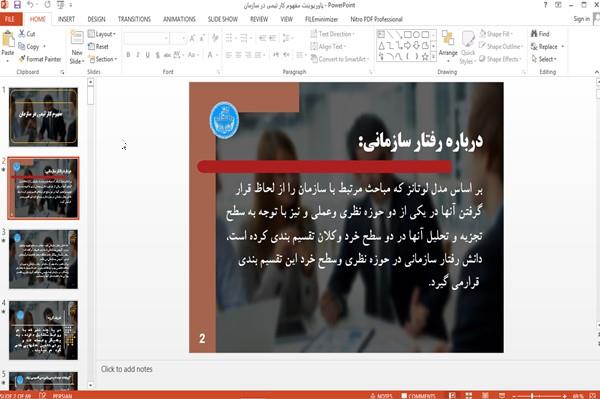Click the Redo icon in title bar

[47, 5]
